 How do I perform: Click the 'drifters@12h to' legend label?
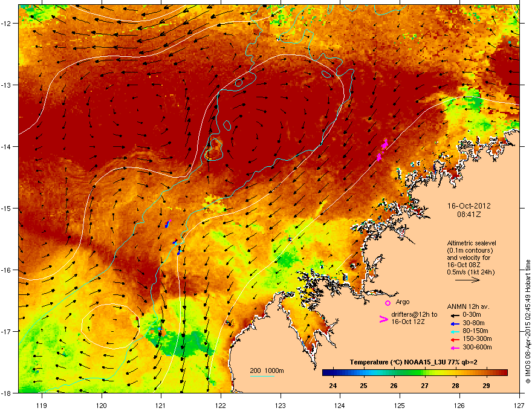click(414, 314)
